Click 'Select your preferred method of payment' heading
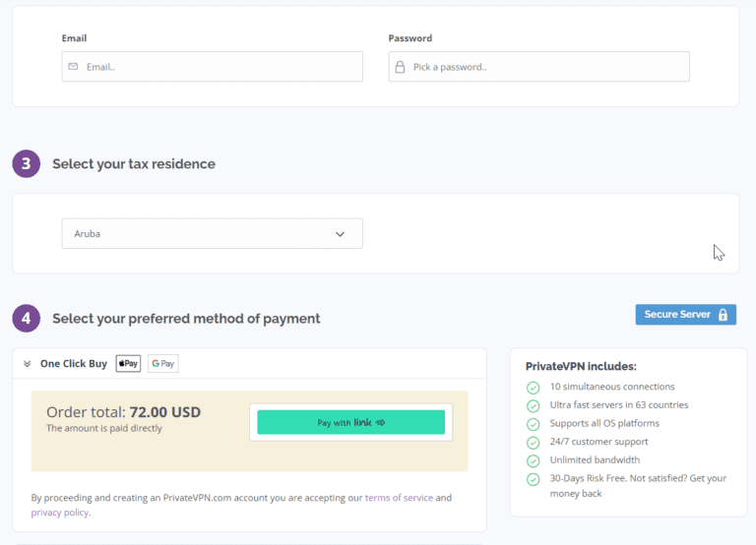The width and height of the screenshot is (756, 545). 186,319
